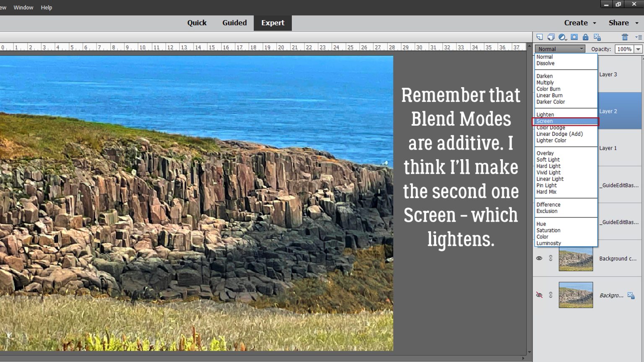
Task: Hide the Background copy layer
Action: point(539,258)
